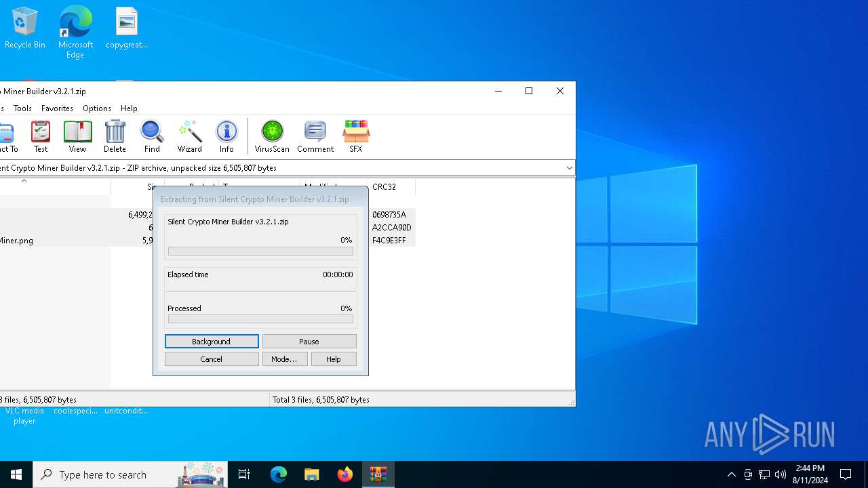Select the unitcondit desktop item label
Viewport: 868px width, 488px height.
(126, 411)
